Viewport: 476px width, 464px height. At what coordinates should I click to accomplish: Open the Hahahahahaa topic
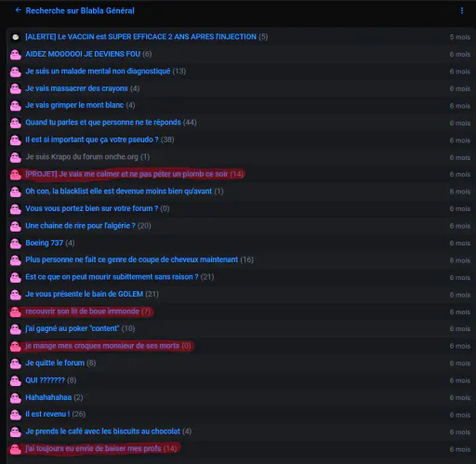point(48,397)
